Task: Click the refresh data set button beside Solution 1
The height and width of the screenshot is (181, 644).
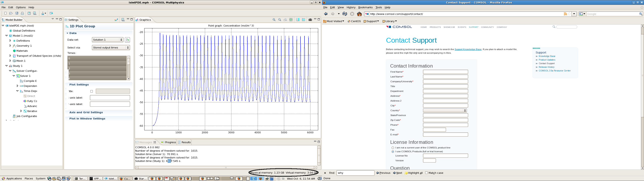Action: pyautogui.click(x=127, y=40)
